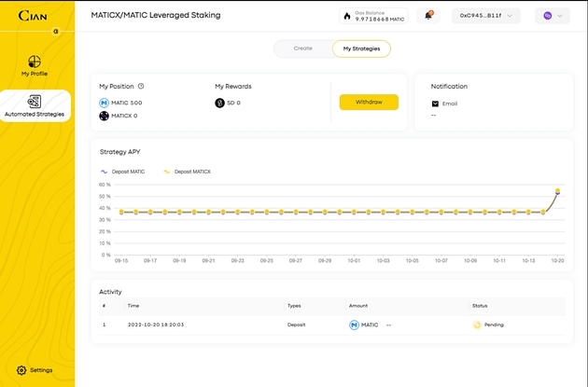This screenshot has width=588, height=387.
Task: Click the last APY data point on 10-20
Action: point(558,191)
